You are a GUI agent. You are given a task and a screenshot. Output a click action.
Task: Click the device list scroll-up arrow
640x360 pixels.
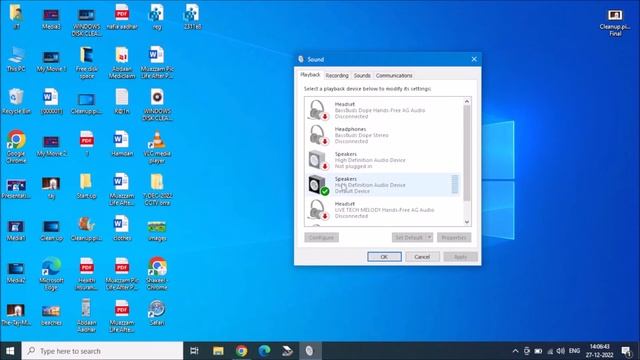pyautogui.click(x=467, y=101)
